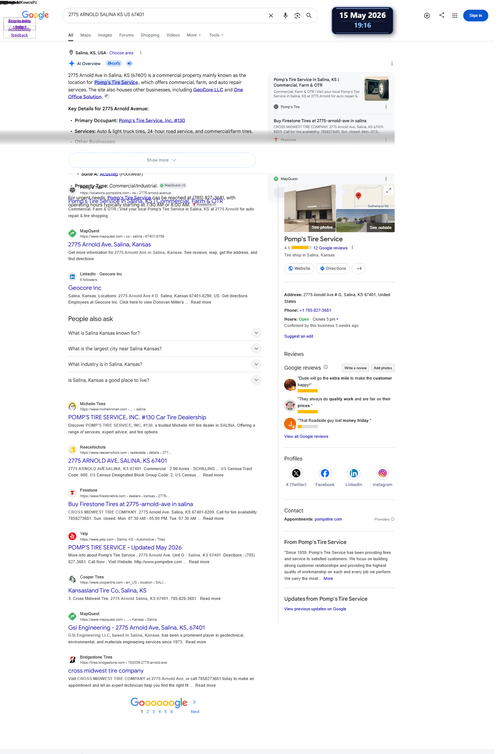Open MapQuest card options menu

click(x=386, y=179)
